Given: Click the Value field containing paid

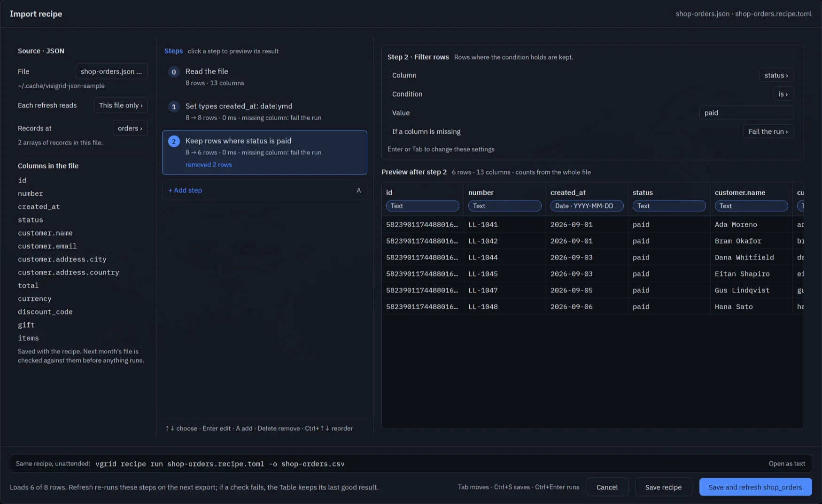Looking at the screenshot, I should pos(746,113).
